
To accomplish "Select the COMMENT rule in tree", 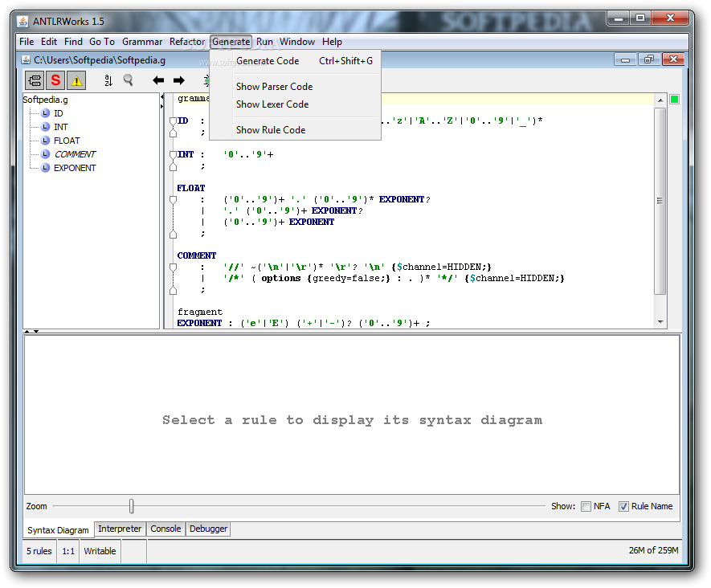I will click(x=75, y=154).
